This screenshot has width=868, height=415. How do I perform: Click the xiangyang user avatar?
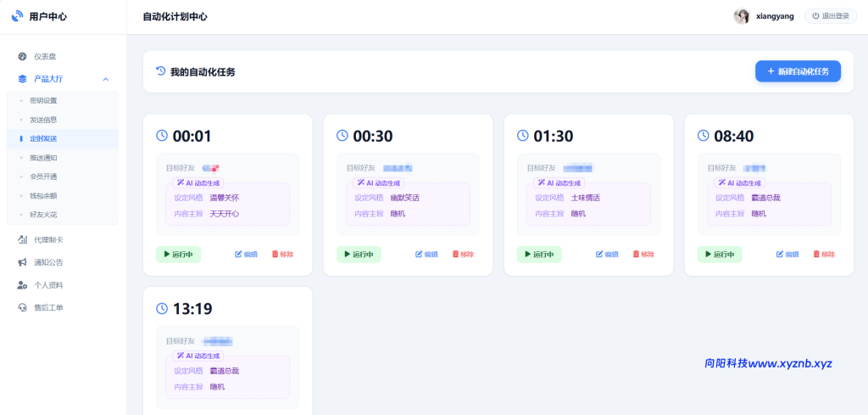742,16
